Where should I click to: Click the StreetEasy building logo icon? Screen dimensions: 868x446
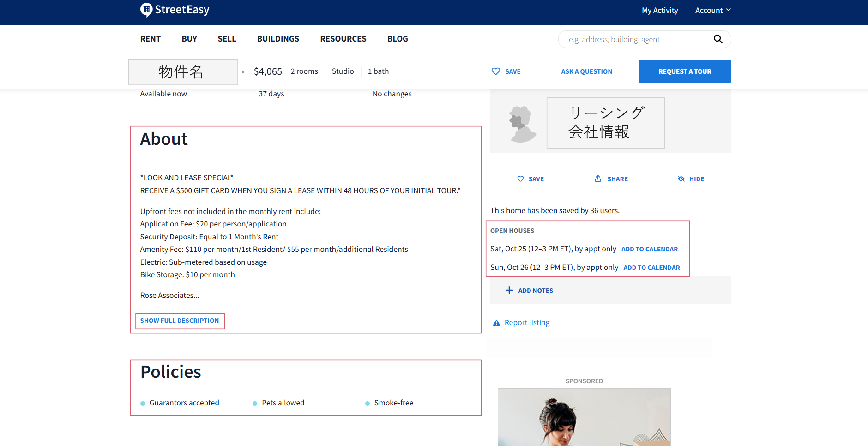[x=146, y=10]
